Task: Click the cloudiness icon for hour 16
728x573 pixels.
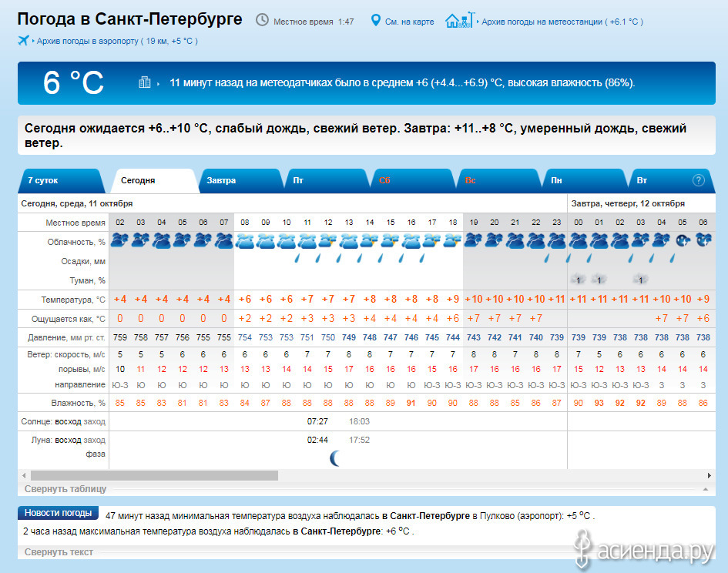Action: tap(411, 241)
